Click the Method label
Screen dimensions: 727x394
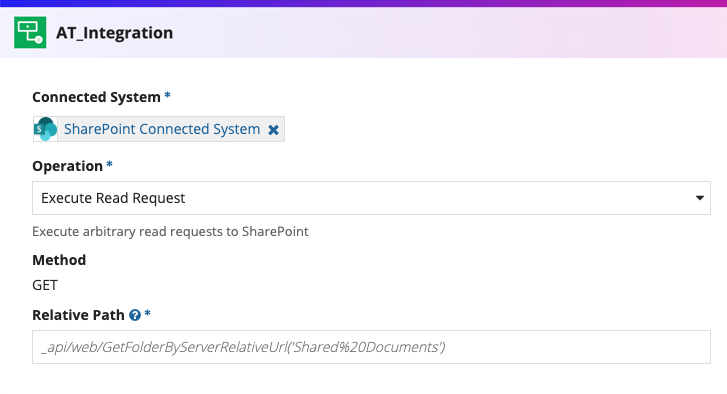[x=59, y=260]
